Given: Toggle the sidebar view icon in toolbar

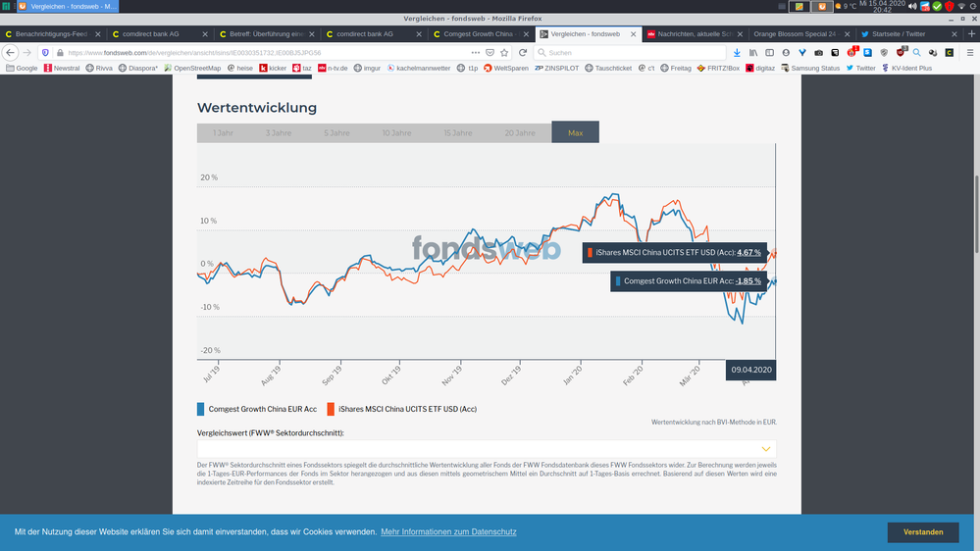Looking at the screenshot, I should (768, 52).
